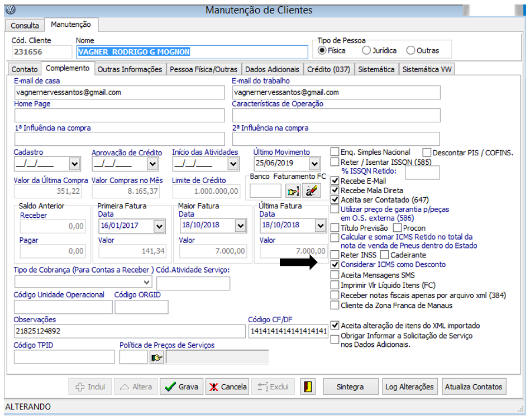
Task: Cancel editing with the Cancela button
Action: (x=227, y=386)
